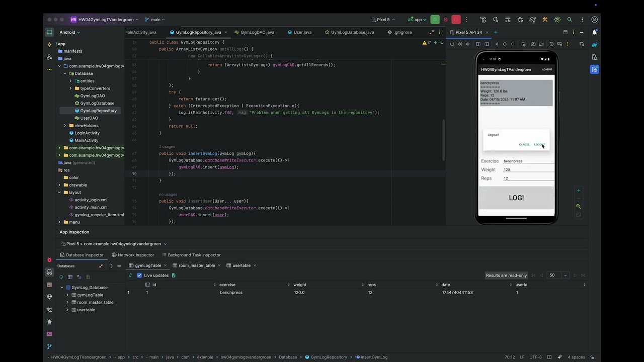The height and width of the screenshot is (362, 644).
Task: Collapse the GymLog_Database tree node
Action: 62,288
